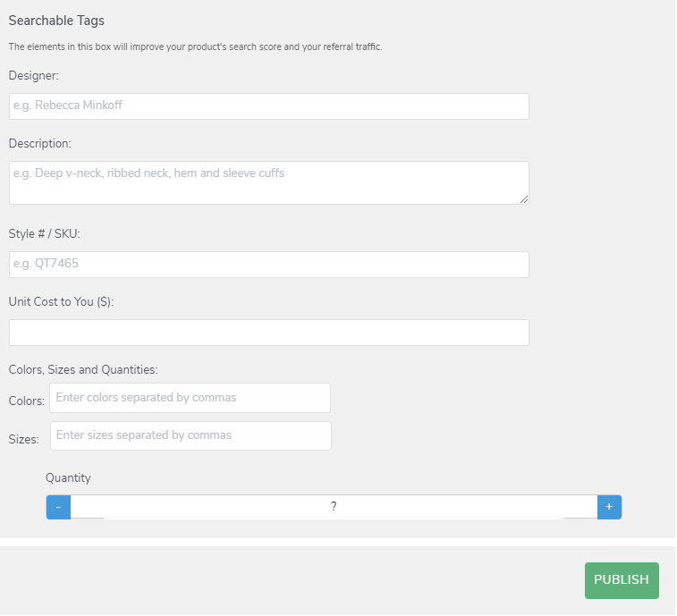The height and width of the screenshot is (616, 677).
Task: Click the 'Unit Cost to You ($):' label
Action: (61, 302)
